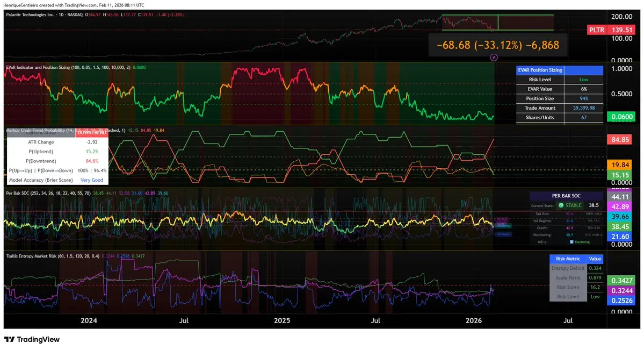Click the Tail Risk row label
The width and height of the screenshot is (644, 350).
click(542, 214)
